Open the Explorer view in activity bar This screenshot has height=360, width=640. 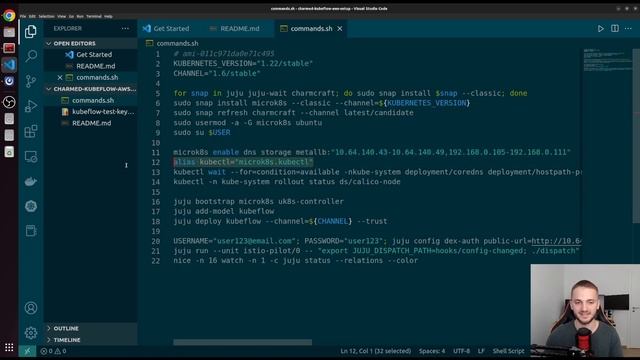point(31,31)
